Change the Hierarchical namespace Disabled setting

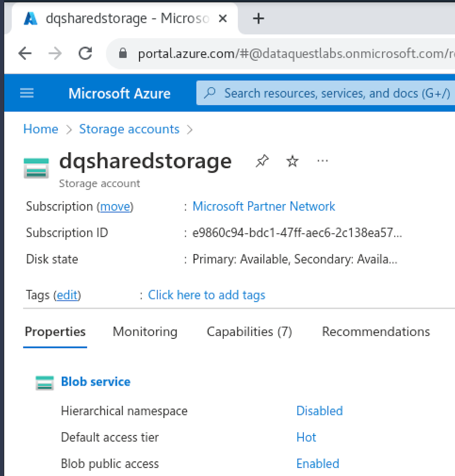tap(319, 411)
